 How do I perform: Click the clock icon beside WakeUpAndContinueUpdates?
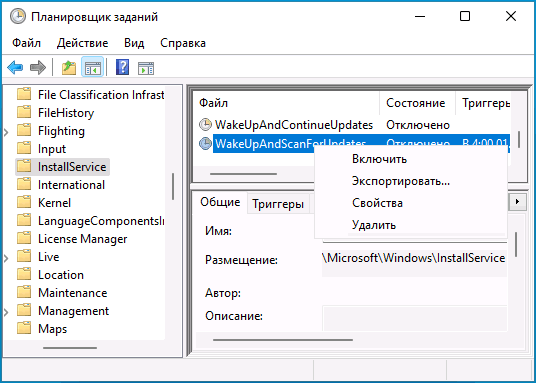(205, 125)
